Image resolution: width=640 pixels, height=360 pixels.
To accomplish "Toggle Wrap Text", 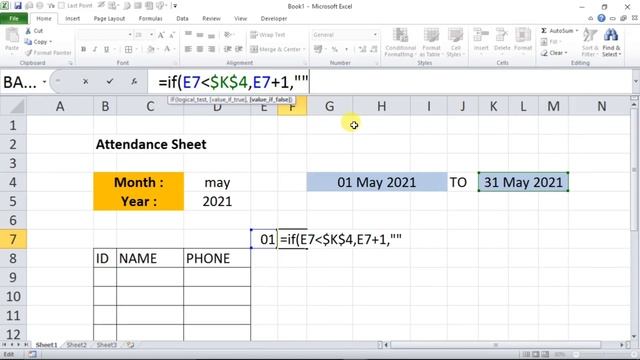I will point(268,35).
